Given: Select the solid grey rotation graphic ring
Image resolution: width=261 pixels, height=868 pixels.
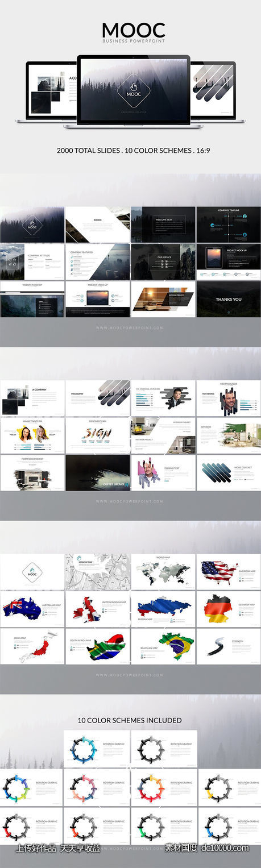Looking at the screenshot, I should click(150, 750).
